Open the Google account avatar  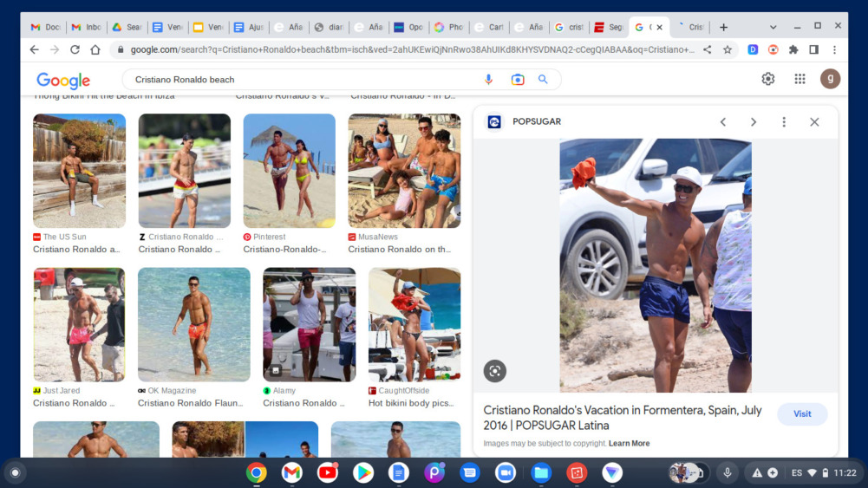pyautogui.click(x=830, y=79)
